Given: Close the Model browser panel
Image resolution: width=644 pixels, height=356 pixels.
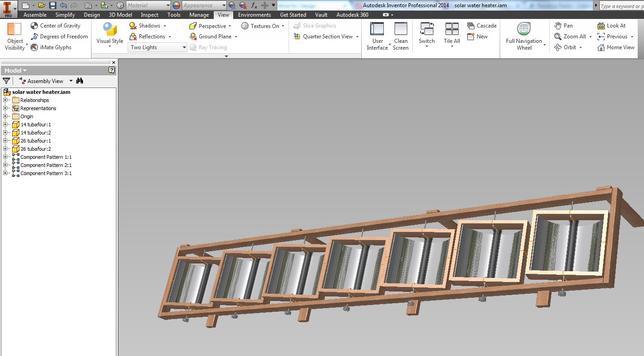Looking at the screenshot, I should (114, 63).
